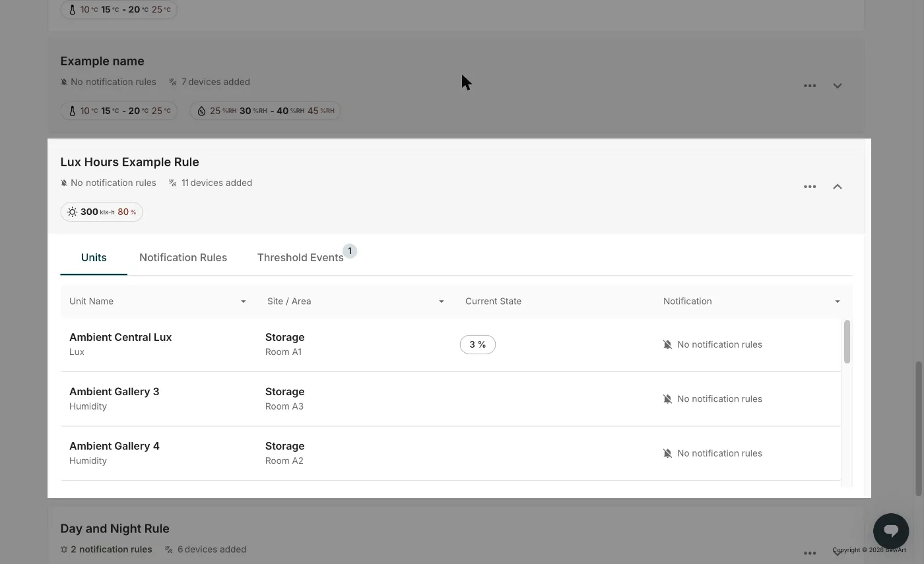Select the Ambient Central Lux unit name
The height and width of the screenshot is (564, 924).
(120, 337)
